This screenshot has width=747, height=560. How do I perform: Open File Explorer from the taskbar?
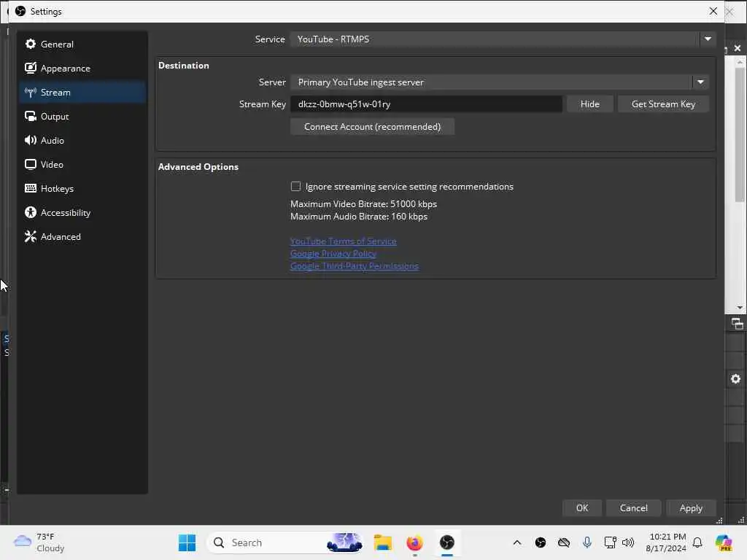tap(382, 542)
